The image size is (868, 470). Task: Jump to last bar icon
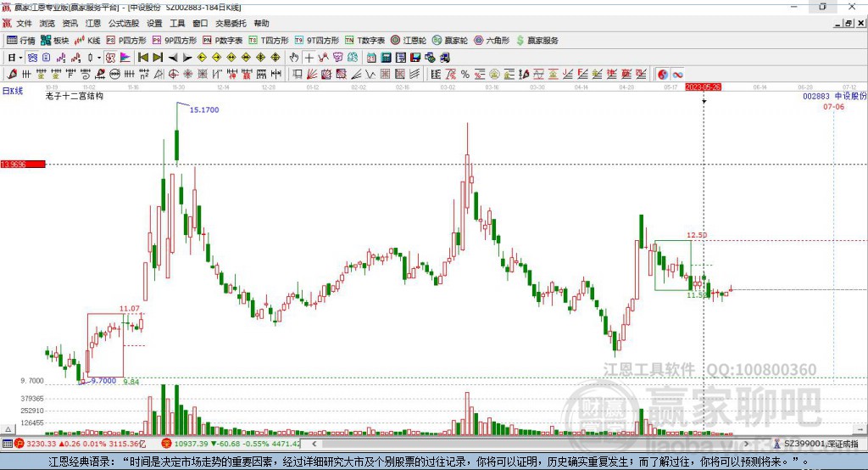[x=158, y=58]
